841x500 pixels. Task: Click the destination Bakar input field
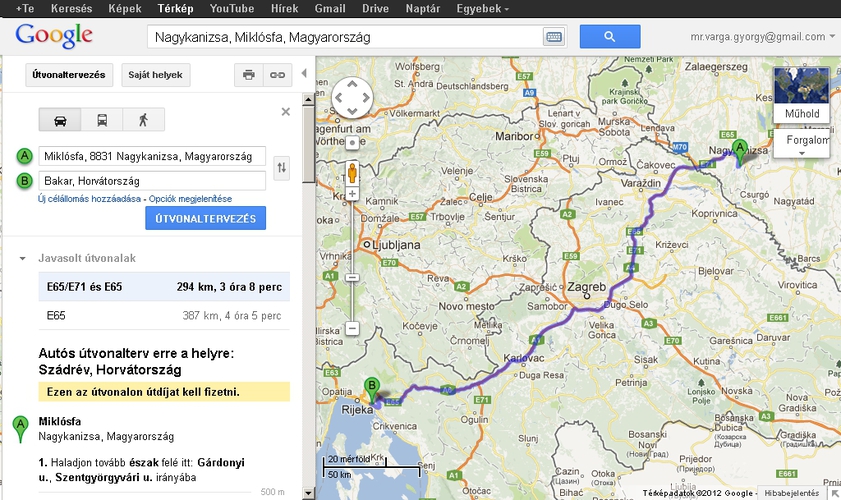pyautogui.click(x=152, y=181)
